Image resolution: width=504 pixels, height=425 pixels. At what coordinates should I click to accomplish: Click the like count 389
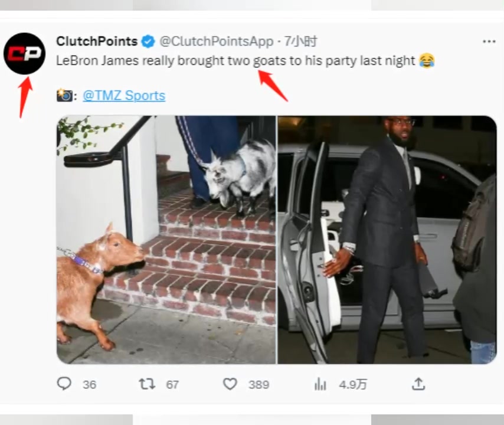click(258, 385)
